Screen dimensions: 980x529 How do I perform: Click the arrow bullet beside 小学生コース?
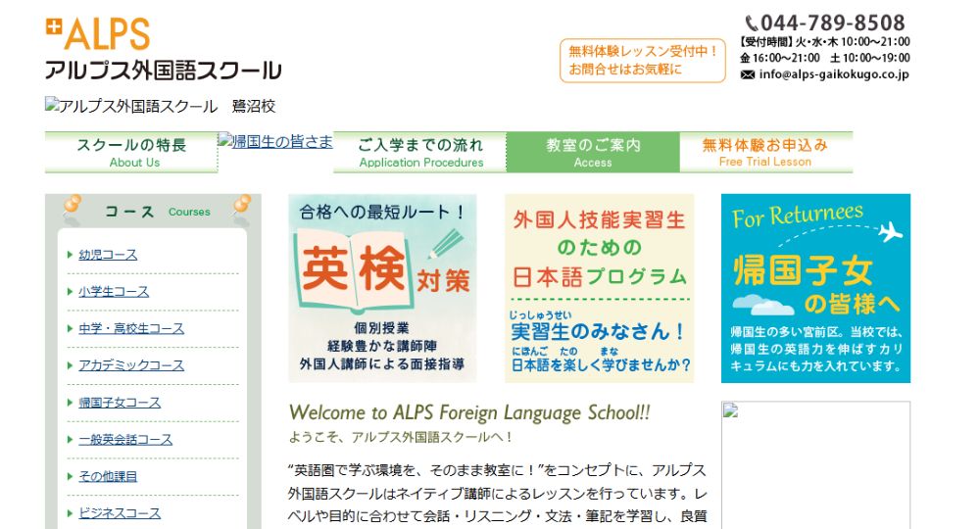[70, 291]
